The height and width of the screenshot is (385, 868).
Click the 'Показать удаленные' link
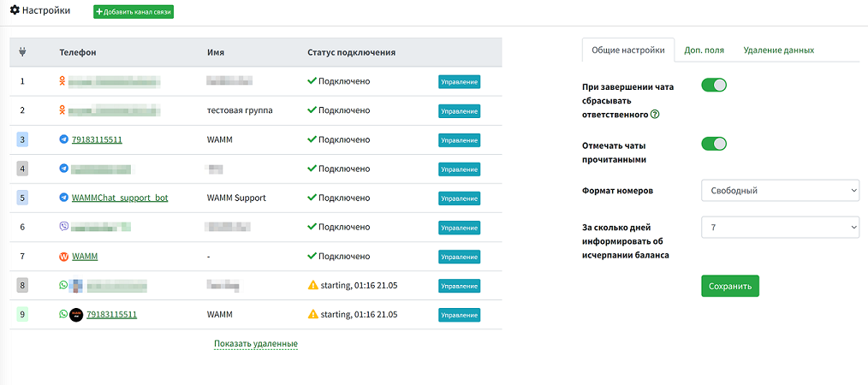[256, 344]
